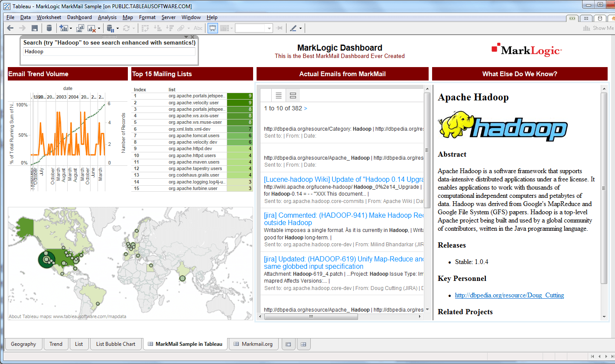Select the list view icon in MarkMail panel

(x=279, y=95)
